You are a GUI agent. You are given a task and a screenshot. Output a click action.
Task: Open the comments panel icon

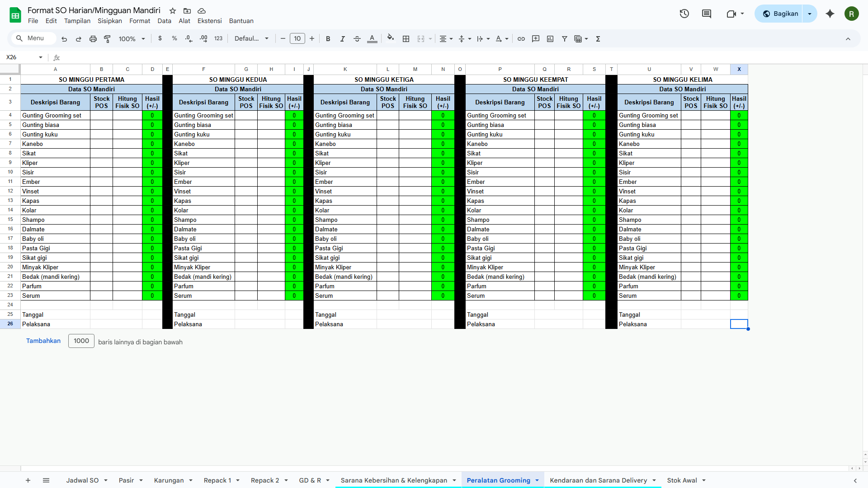tap(707, 14)
